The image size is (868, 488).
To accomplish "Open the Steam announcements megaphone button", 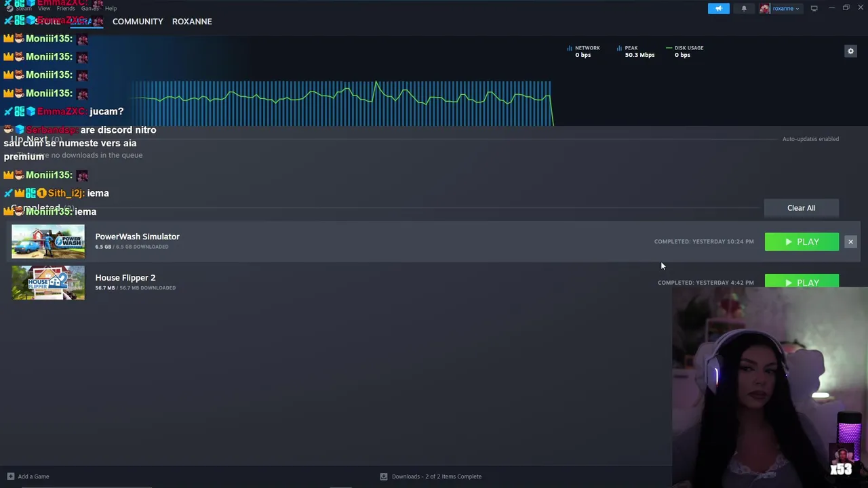I will 719,8.
